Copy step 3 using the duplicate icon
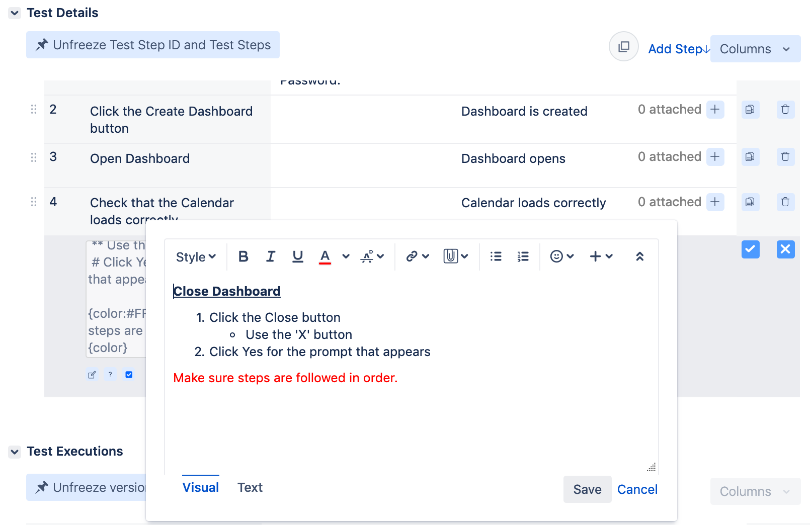812x525 pixels. [x=750, y=157]
